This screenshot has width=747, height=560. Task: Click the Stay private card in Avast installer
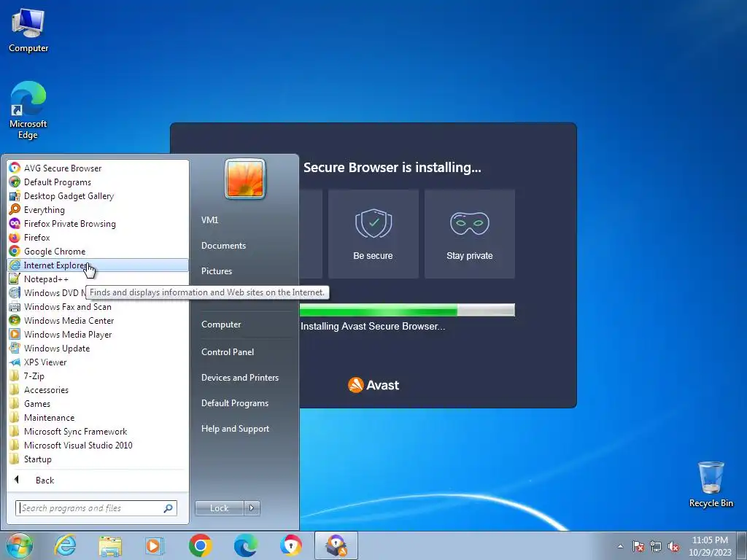(469, 234)
